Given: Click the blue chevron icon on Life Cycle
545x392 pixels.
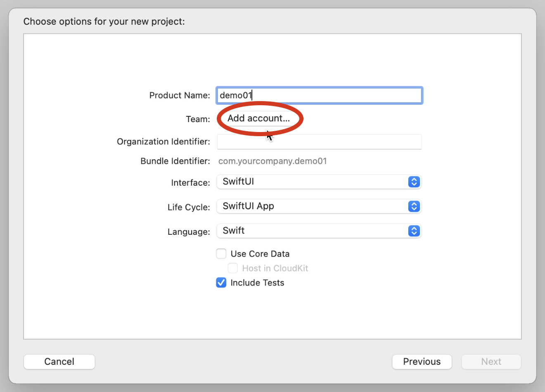Looking at the screenshot, I should 414,206.
